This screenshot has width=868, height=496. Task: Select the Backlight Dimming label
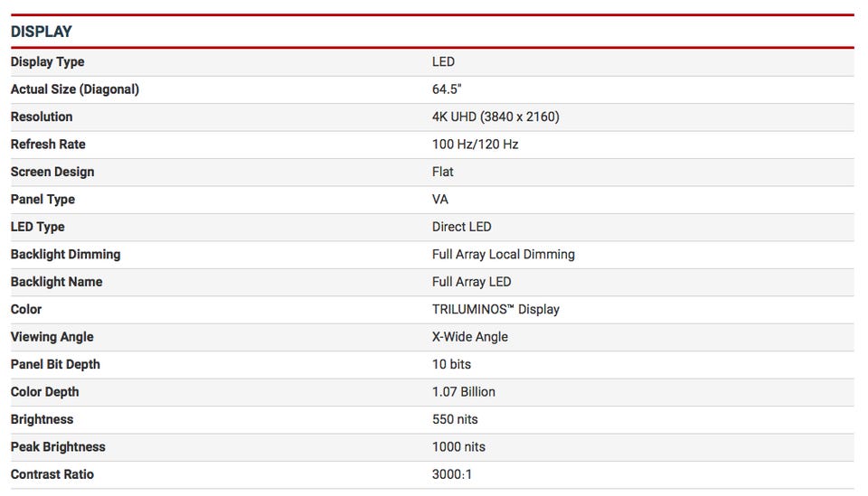click(x=66, y=255)
